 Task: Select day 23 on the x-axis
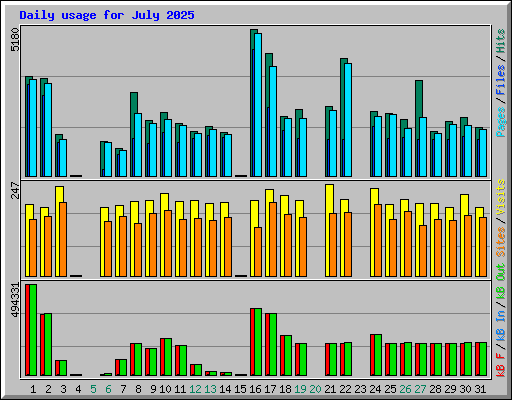360,389
